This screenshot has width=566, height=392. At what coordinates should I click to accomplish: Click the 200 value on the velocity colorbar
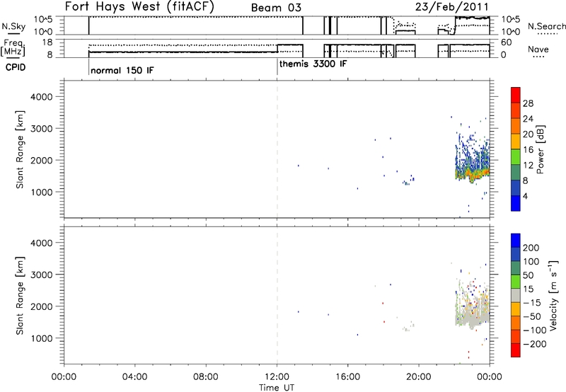[x=531, y=248]
